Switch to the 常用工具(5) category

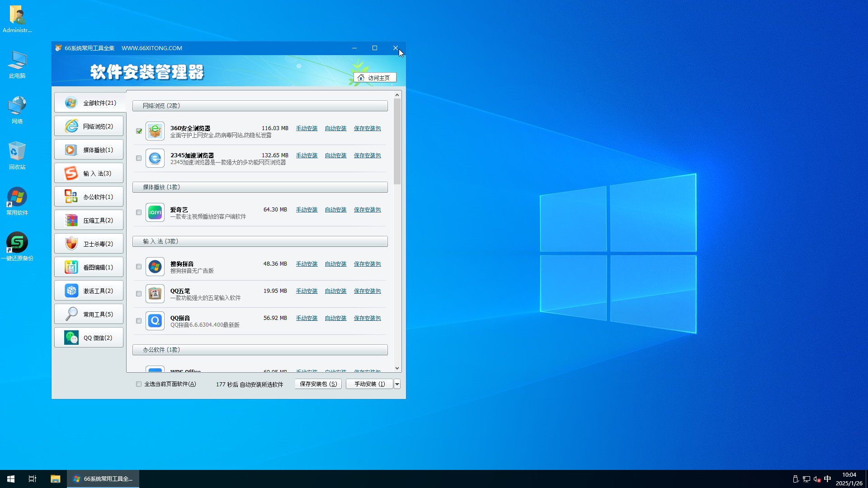click(89, 314)
